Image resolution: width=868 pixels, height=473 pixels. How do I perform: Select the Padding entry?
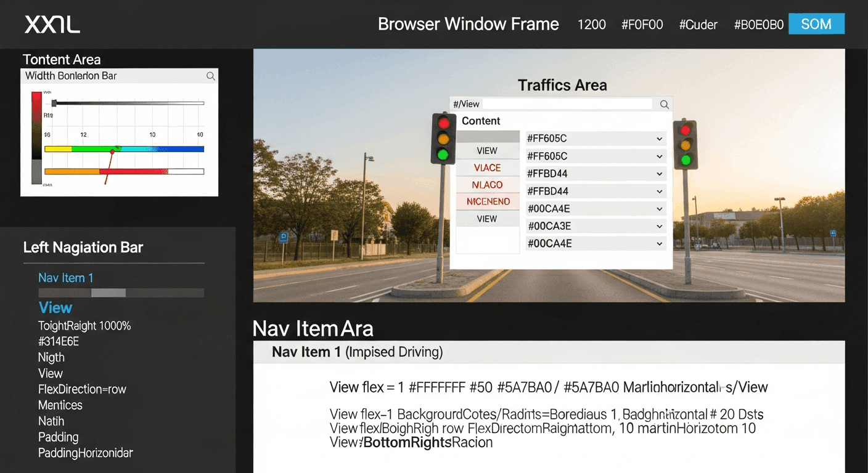pos(59,437)
